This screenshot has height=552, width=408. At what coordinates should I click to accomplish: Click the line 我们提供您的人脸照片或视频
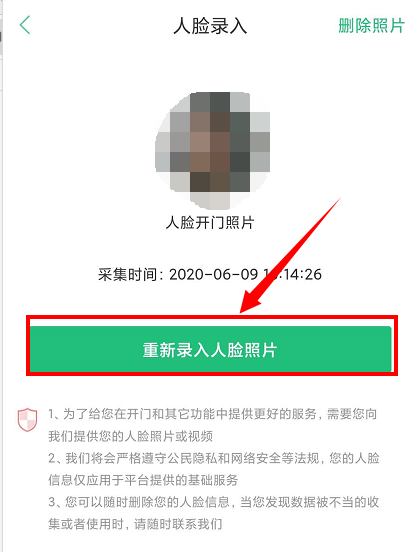point(130,436)
